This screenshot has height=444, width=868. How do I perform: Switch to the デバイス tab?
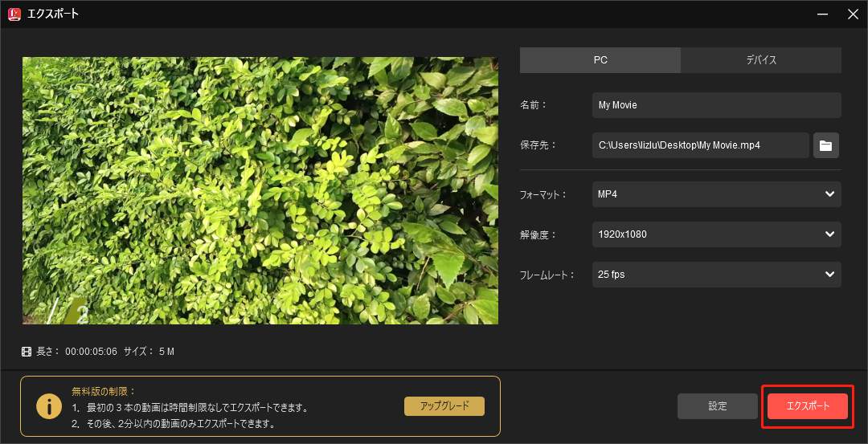pos(761,60)
